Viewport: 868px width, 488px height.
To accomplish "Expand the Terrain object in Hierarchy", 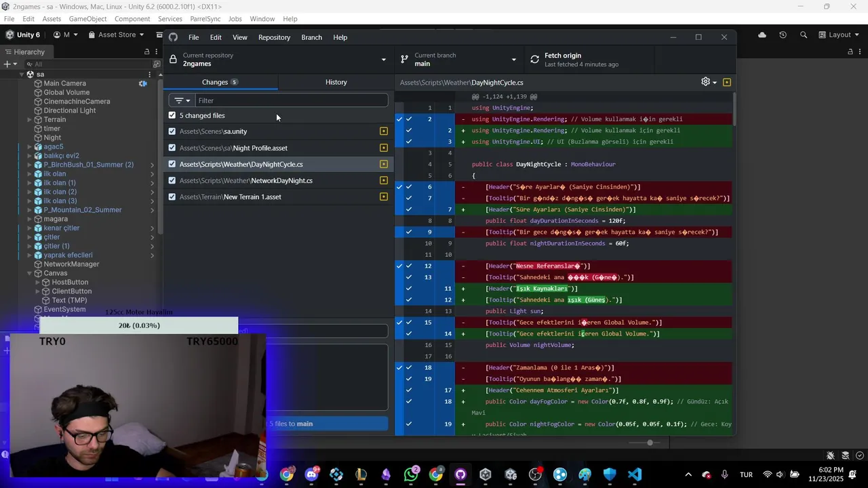I will click(30, 120).
